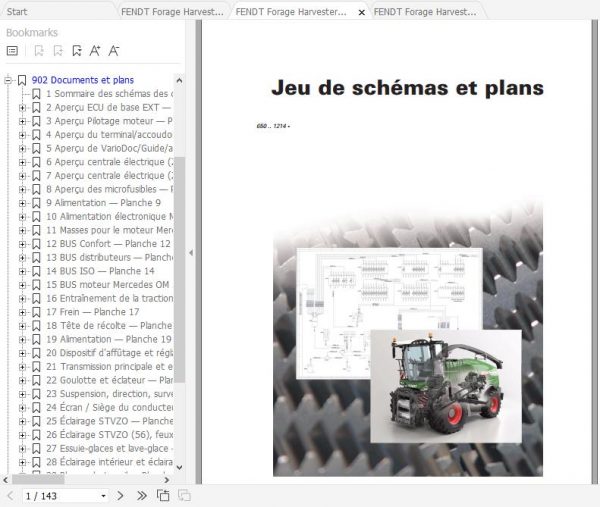Click the decrease bookmark text size icon
600x507 pixels.
114,51
